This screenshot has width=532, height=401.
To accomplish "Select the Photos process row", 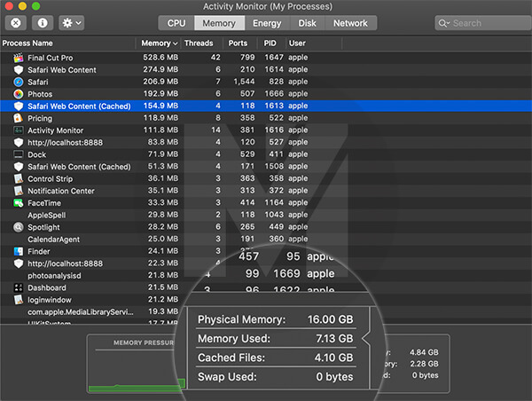I will (266, 94).
